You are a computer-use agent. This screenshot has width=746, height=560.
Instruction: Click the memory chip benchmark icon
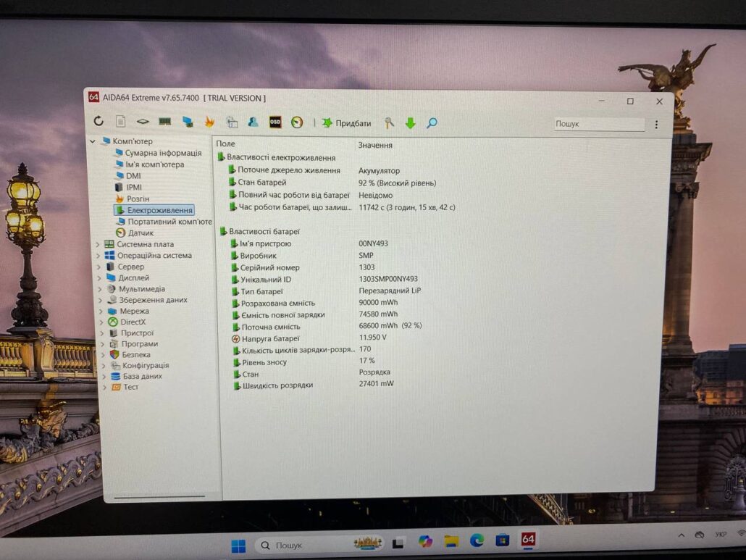[x=164, y=122]
